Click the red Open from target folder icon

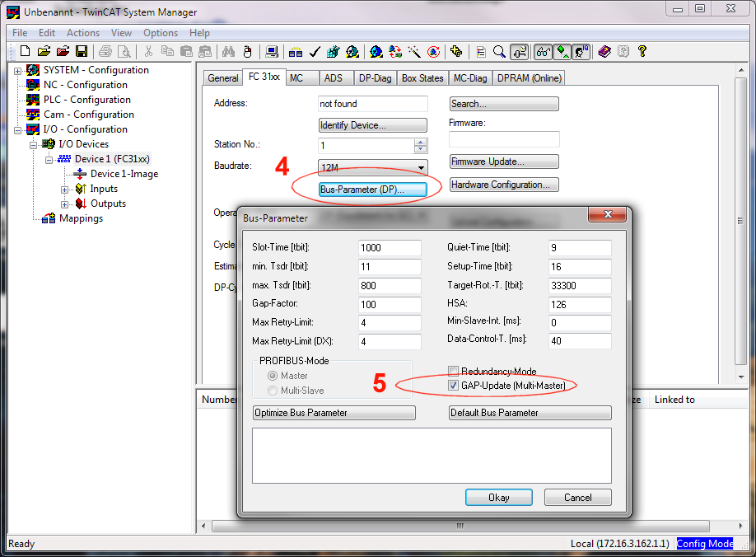(63, 51)
